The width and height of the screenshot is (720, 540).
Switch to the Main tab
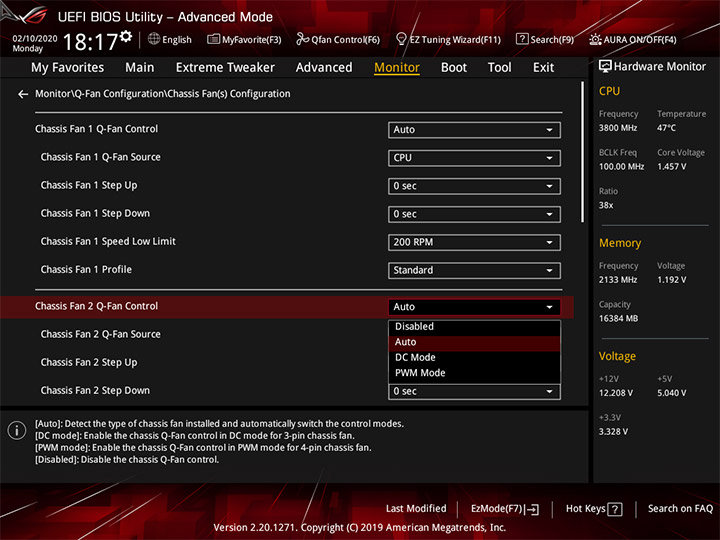(x=140, y=68)
